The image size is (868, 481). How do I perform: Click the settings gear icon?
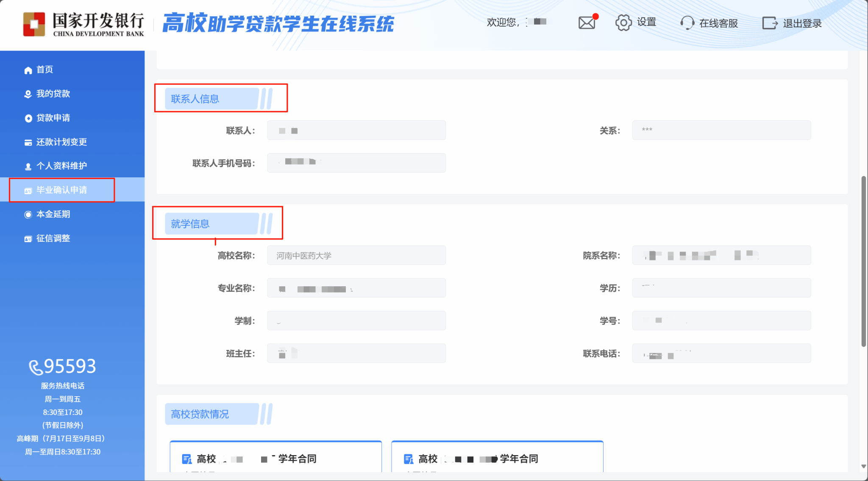[x=623, y=22]
